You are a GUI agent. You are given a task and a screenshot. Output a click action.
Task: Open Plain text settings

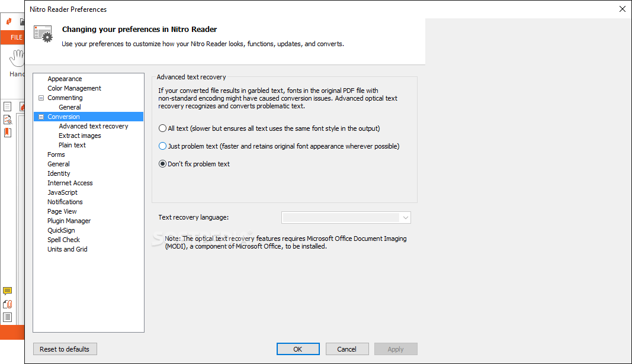[72, 145]
